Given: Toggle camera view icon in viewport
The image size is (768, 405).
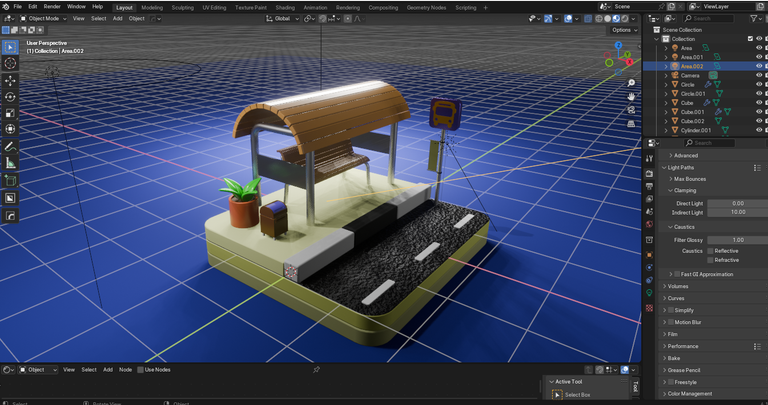Looking at the screenshot, I should tap(632, 110).
